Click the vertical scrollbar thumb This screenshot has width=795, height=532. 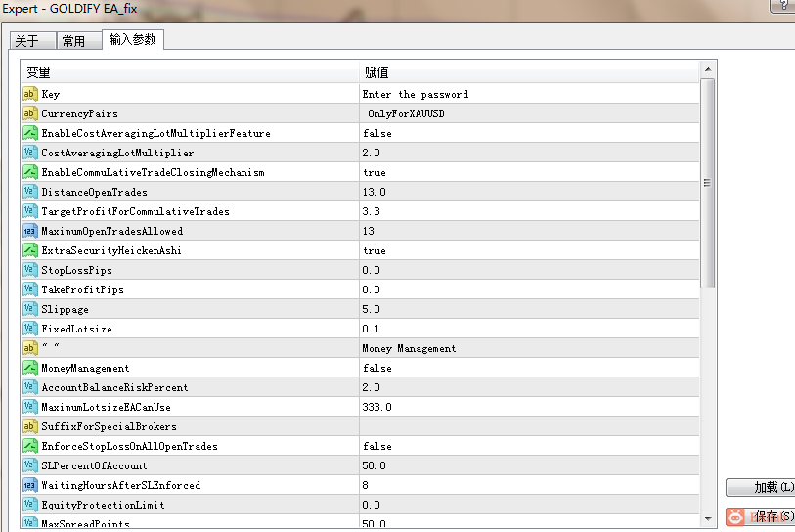click(708, 183)
